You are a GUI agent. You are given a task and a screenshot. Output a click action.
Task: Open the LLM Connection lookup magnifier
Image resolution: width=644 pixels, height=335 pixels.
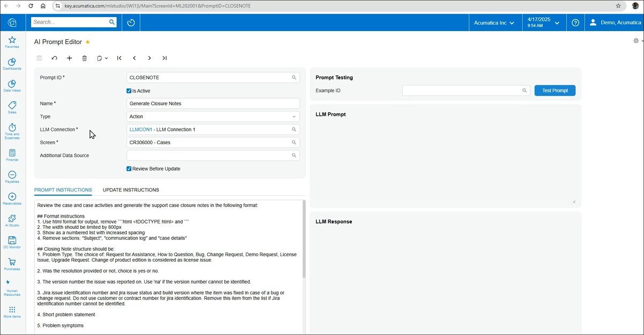click(294, 129)
